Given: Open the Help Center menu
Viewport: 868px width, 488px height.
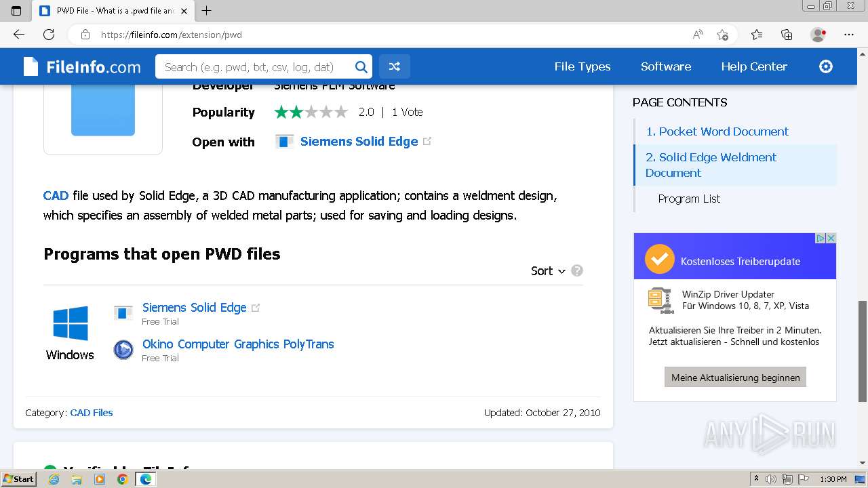Looking at the screenshot, I should point(754,66).
